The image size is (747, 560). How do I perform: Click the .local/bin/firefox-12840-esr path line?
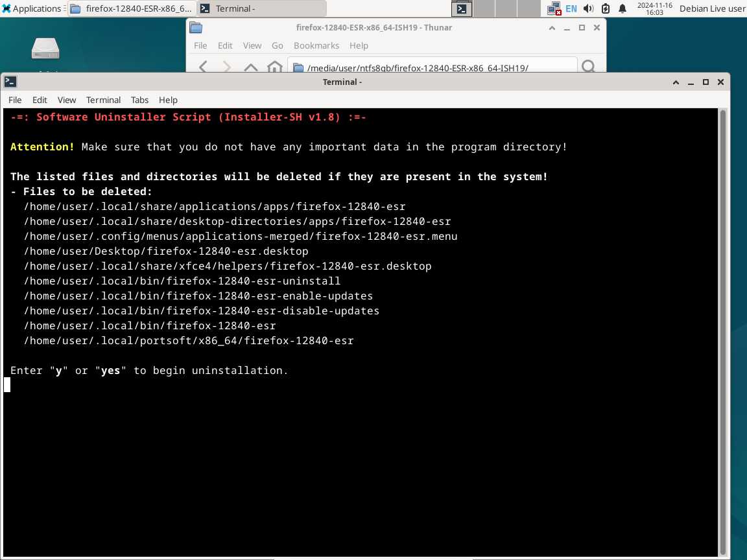(150, 326)
